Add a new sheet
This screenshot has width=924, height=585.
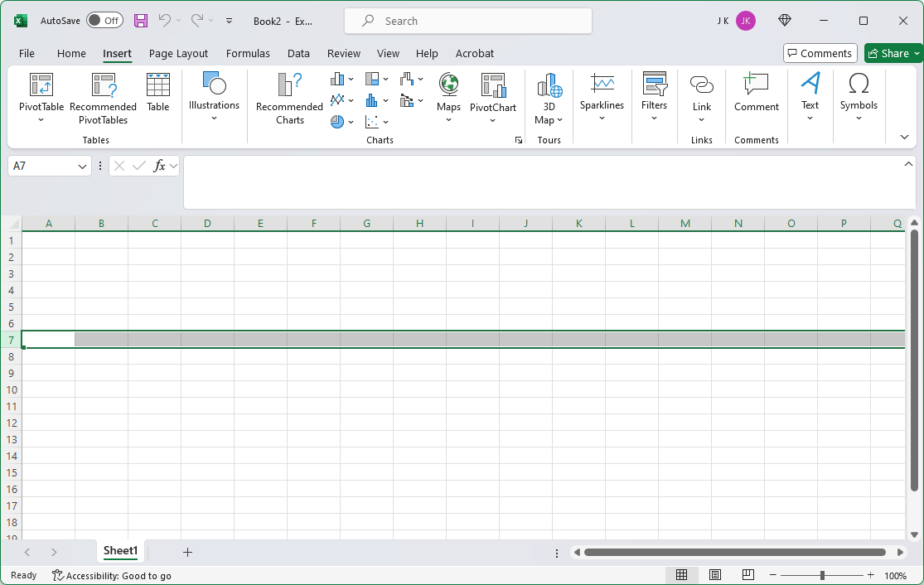coord(187,552)
